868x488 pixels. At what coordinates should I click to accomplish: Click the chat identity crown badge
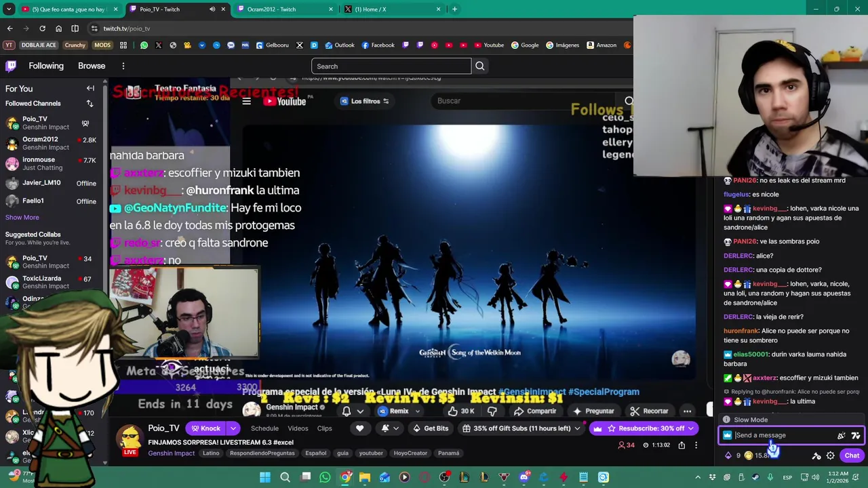click(728, 436)
